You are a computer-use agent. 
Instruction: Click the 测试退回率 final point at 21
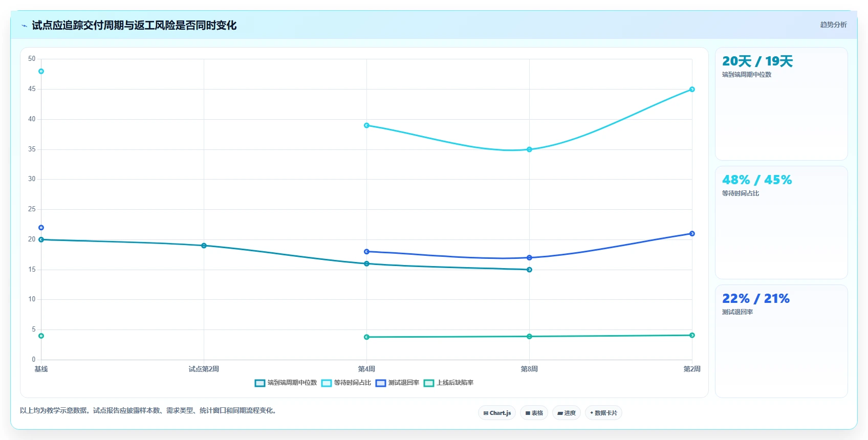[x=692, y=233]
